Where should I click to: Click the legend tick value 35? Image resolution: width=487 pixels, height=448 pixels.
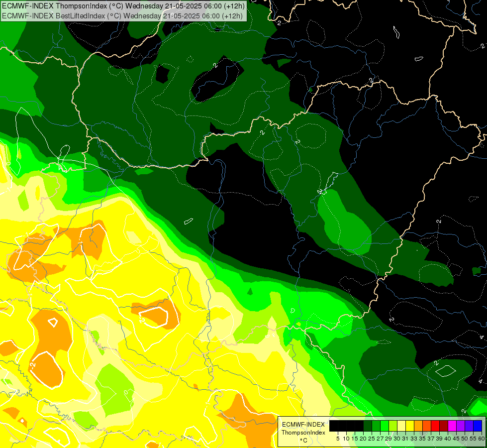tap(423, 439)
